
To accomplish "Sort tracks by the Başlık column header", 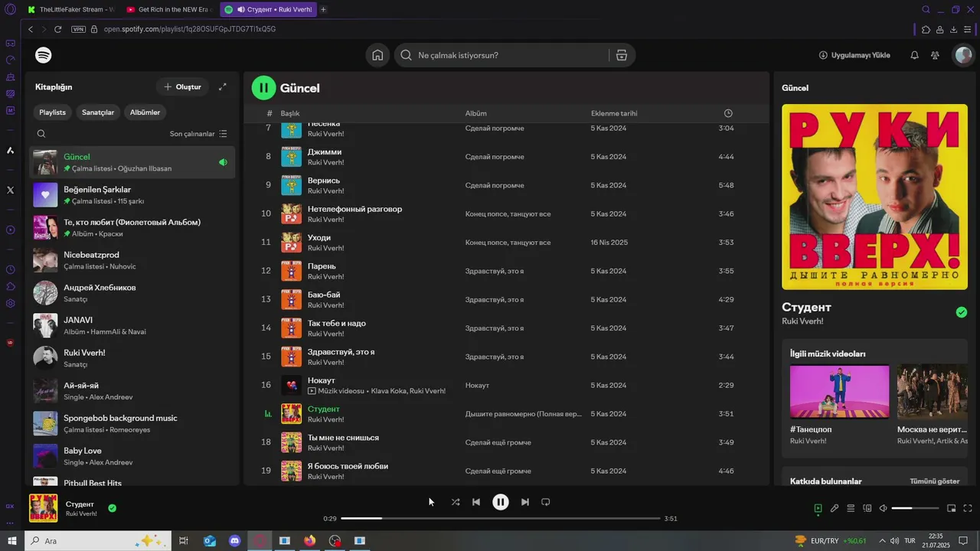I will [x=290, y=113].
